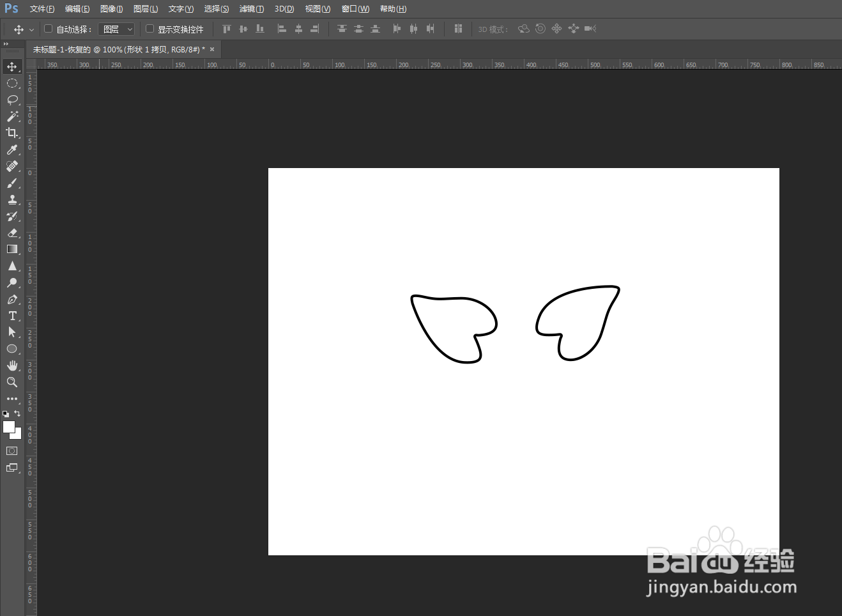The image size is (842, 616).
Task: Click Distribute left edges button
Action: 397,29
